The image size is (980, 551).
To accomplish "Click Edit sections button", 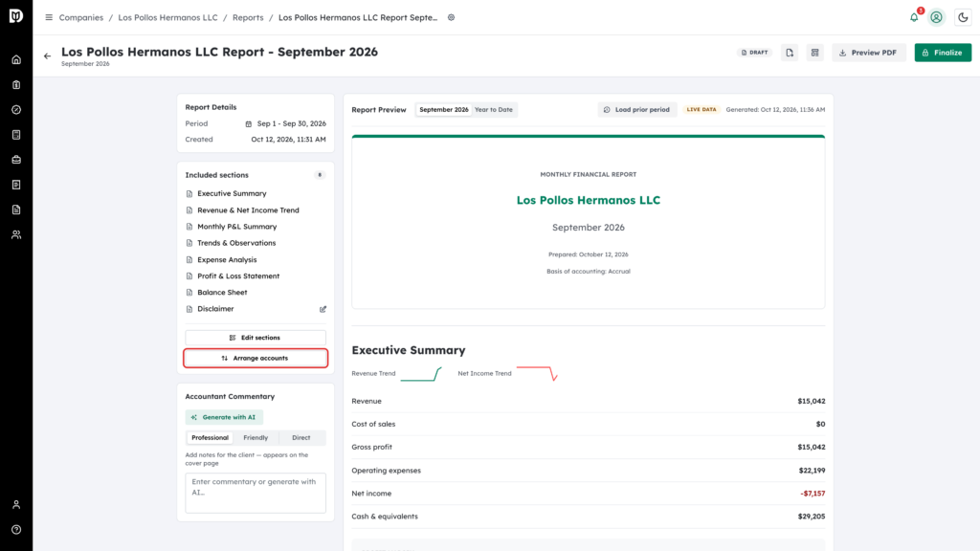I will pos(256,338).
